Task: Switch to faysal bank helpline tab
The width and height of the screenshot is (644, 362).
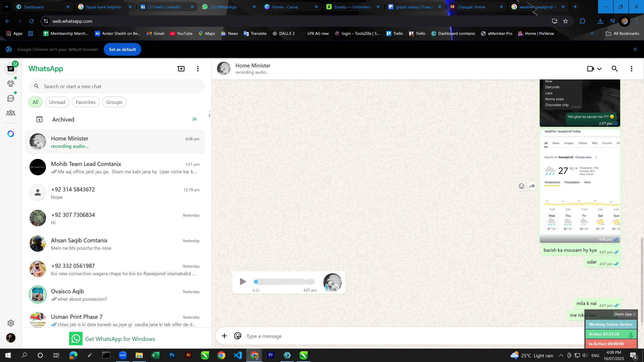Action: pyautogui.click(x=105, y=7)
